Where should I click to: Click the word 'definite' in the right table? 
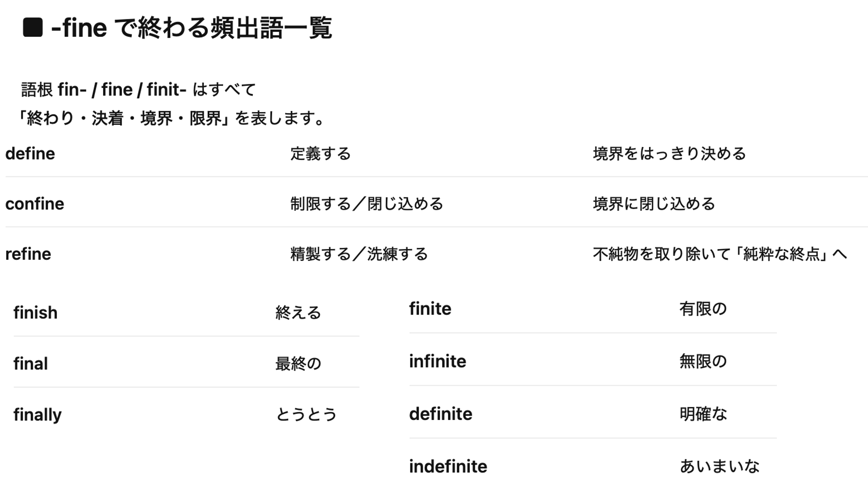tap(441, 414)
